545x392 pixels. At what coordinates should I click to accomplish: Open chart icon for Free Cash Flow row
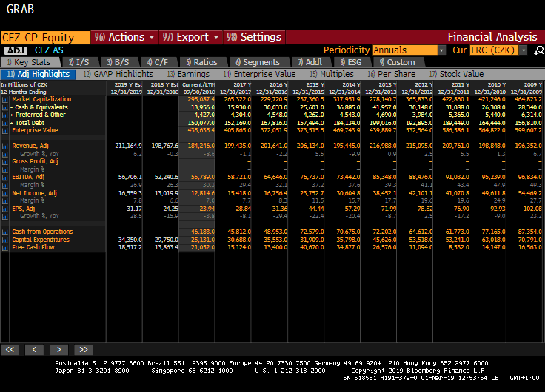5,248
